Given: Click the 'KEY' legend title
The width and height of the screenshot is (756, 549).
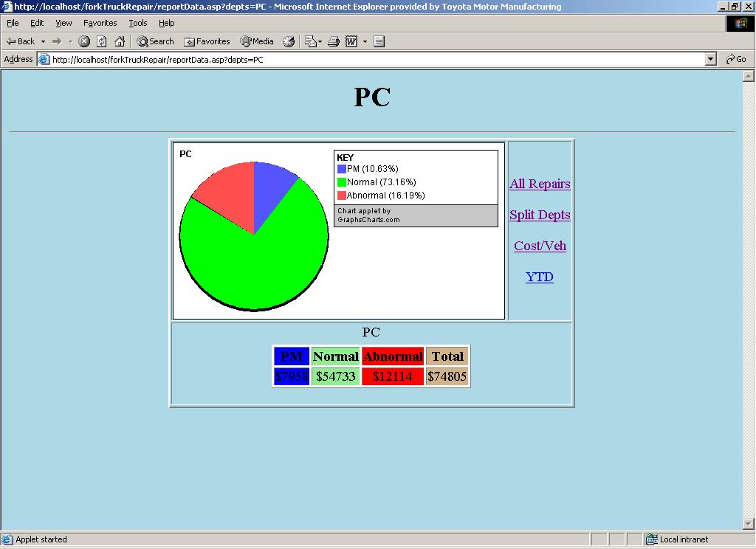Looking at the screenshot, I should 346,158.
